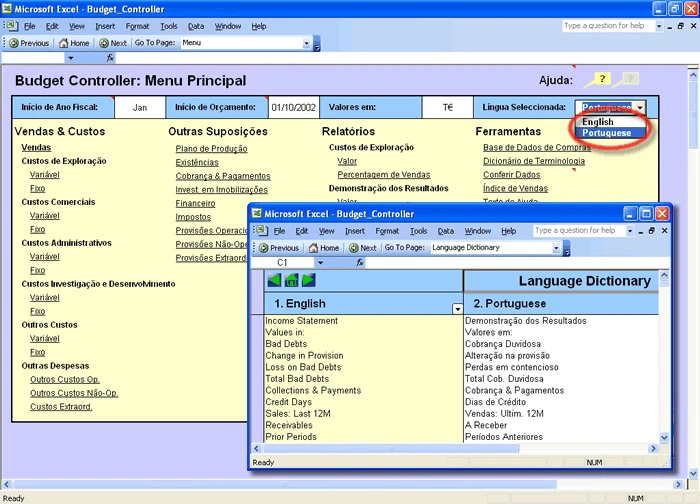The width and height of the screenshot is (700, 504).
Task: Click Previous in the Language Dictionary window toolbar
Action: click(279, 248)
